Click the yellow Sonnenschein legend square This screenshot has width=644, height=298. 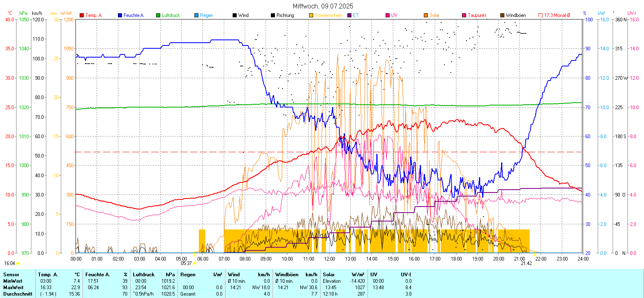tap(311, 15)
